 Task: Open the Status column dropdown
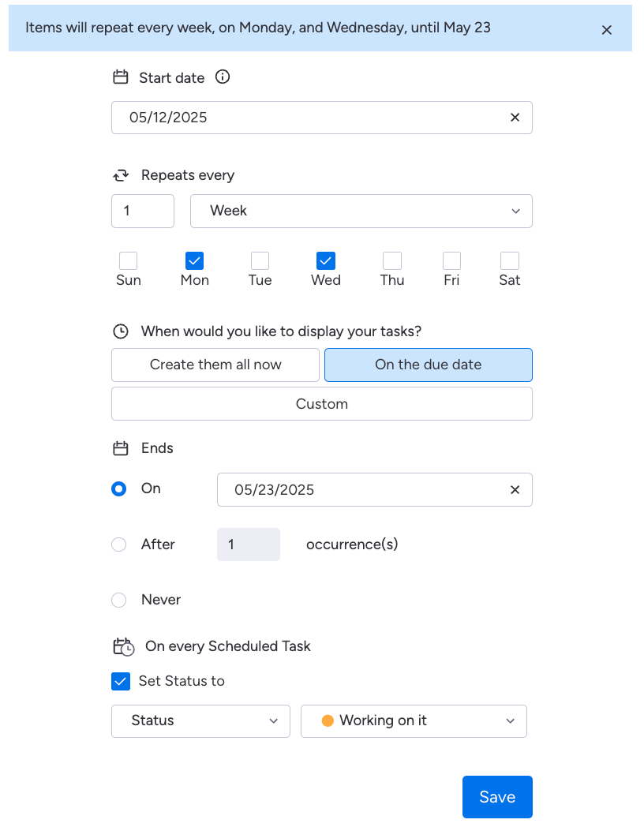[x=200, y=720]
